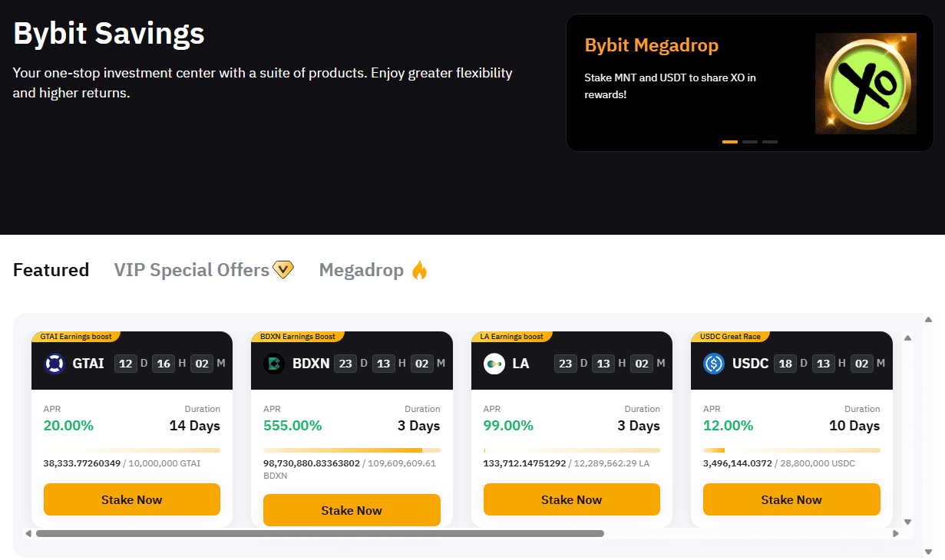This screenshot has height=560, width=945.
Task: Switch to the Megadrop tab
Action: pos(362,269)
